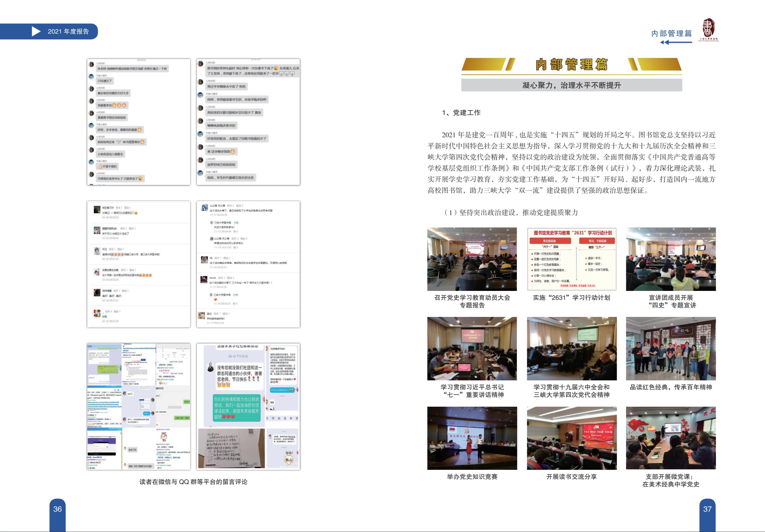Click the double left arrow under 内部管理篇
Screen dimensions: 765x532
click(x=676, y=42)
